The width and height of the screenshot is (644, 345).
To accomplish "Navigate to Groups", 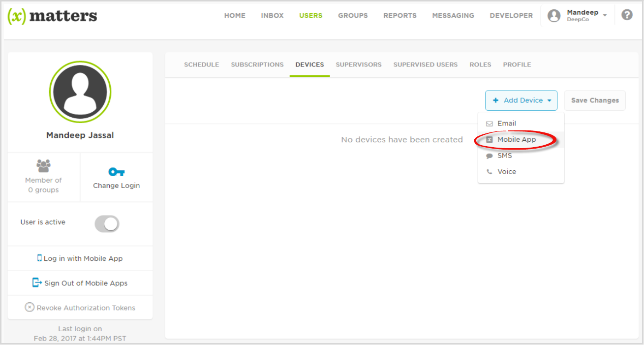I will point(353,16).
